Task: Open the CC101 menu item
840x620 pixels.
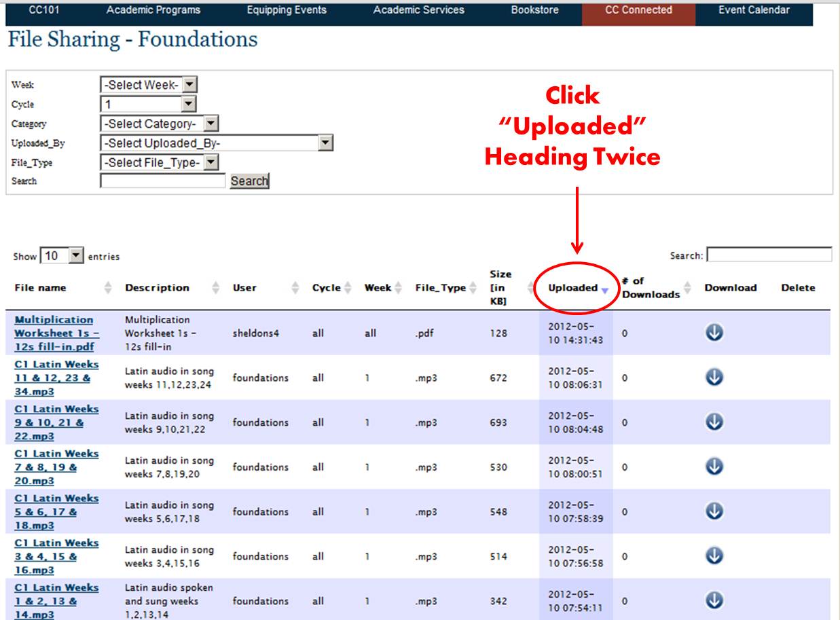Action: [x=45, y=10]
